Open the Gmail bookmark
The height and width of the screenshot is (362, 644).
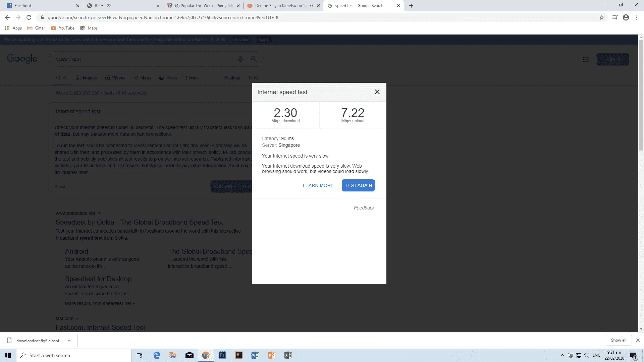click(36, 28)
